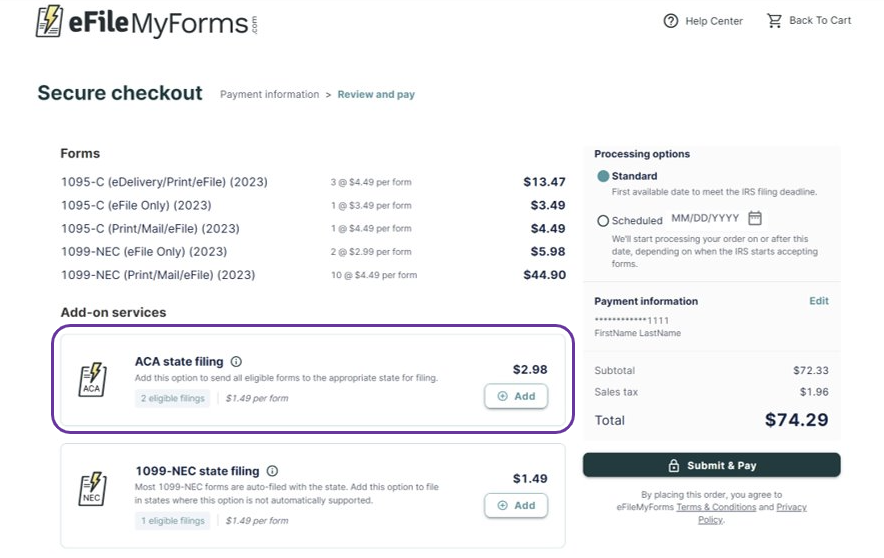Add 1099-NEC state filing service
884x558 pixels.
[516, 505]
